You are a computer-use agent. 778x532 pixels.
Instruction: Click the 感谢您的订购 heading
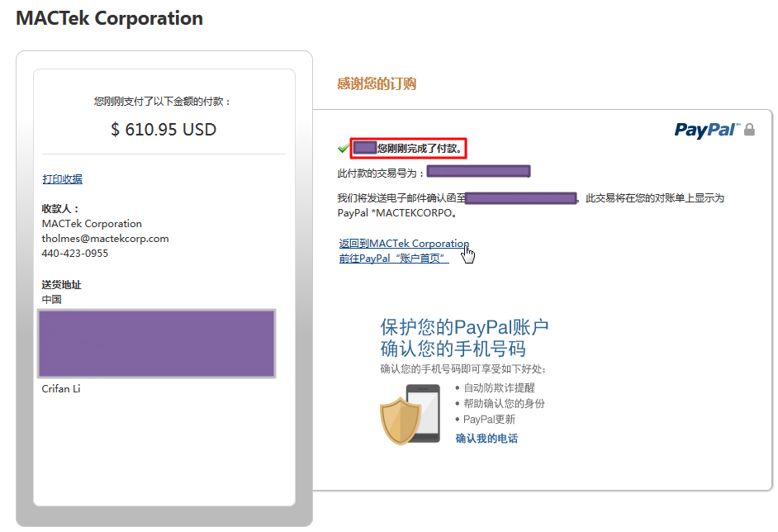tap(377, 83)
